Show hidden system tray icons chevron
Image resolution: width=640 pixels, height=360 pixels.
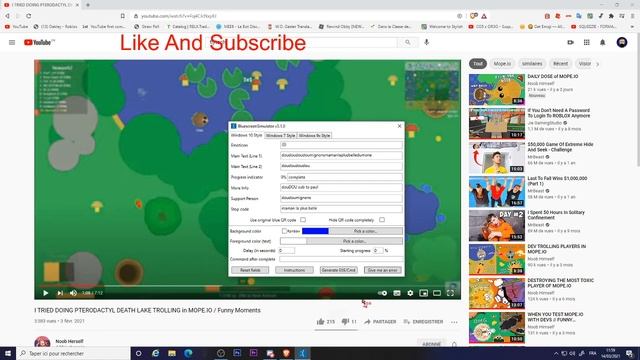pyautogui.click(x=556, y=353)
